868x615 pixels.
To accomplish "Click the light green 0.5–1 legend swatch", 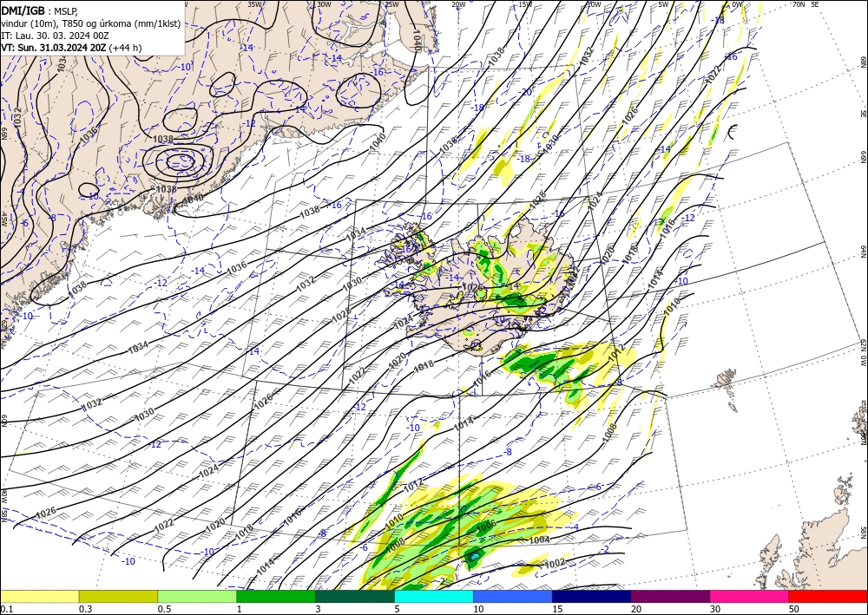I will (197, 596).
